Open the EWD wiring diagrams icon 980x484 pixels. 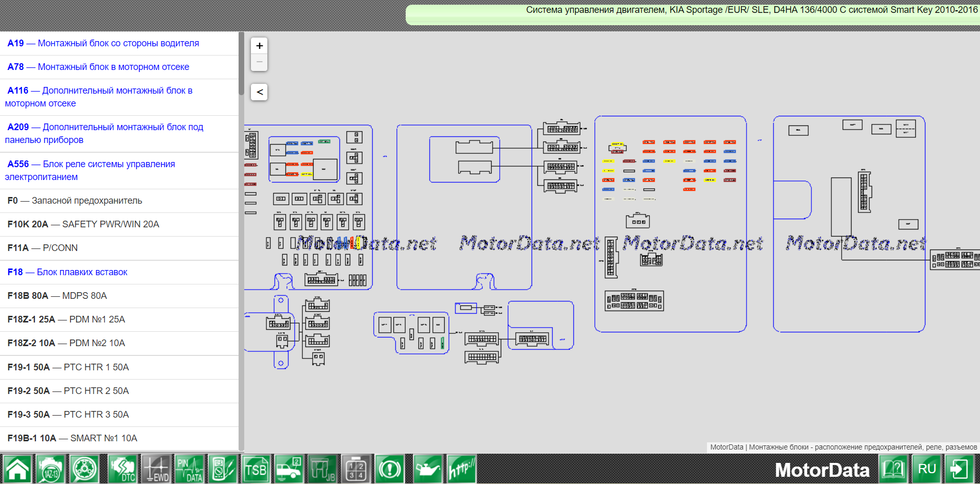click(x=156, y=469)
